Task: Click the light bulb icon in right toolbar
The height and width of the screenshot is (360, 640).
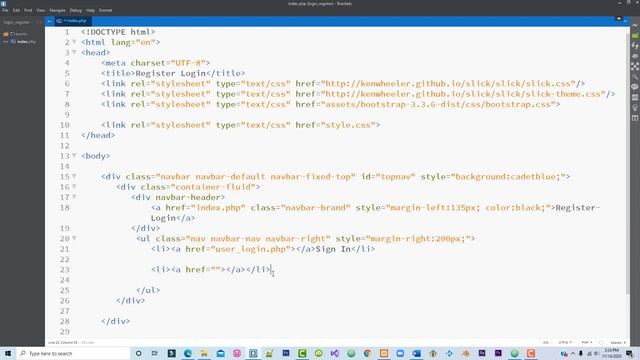Action: click(635, 107)
